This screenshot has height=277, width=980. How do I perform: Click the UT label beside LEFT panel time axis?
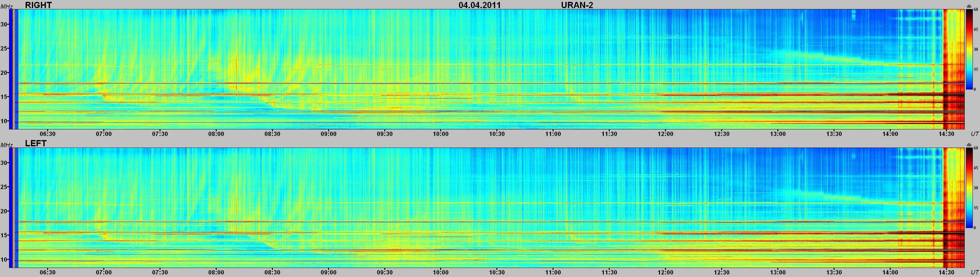974,272
